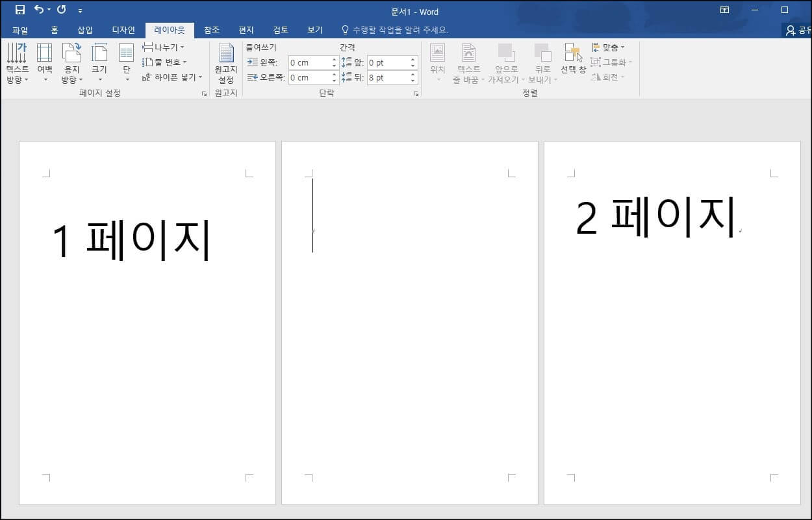Increase 뒤 spacing with the up stepper
The width and height of the screenshot is (812, 520).
tap(412, 74)
